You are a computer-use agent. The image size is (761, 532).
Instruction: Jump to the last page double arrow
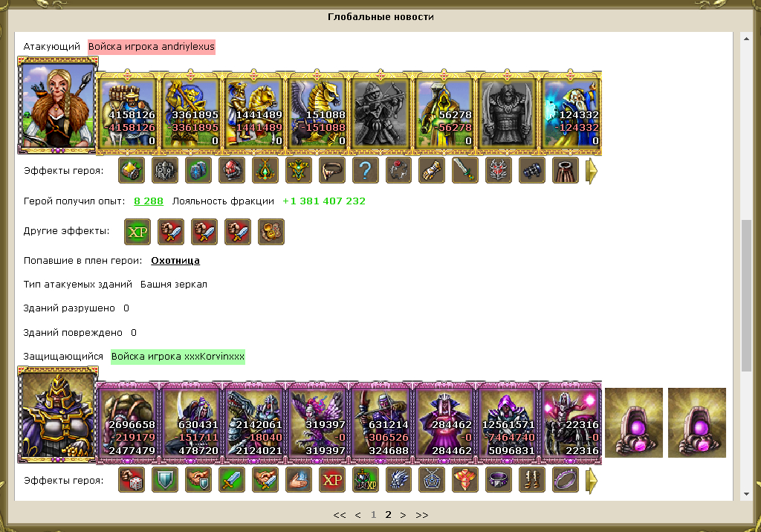coord(422,515)
